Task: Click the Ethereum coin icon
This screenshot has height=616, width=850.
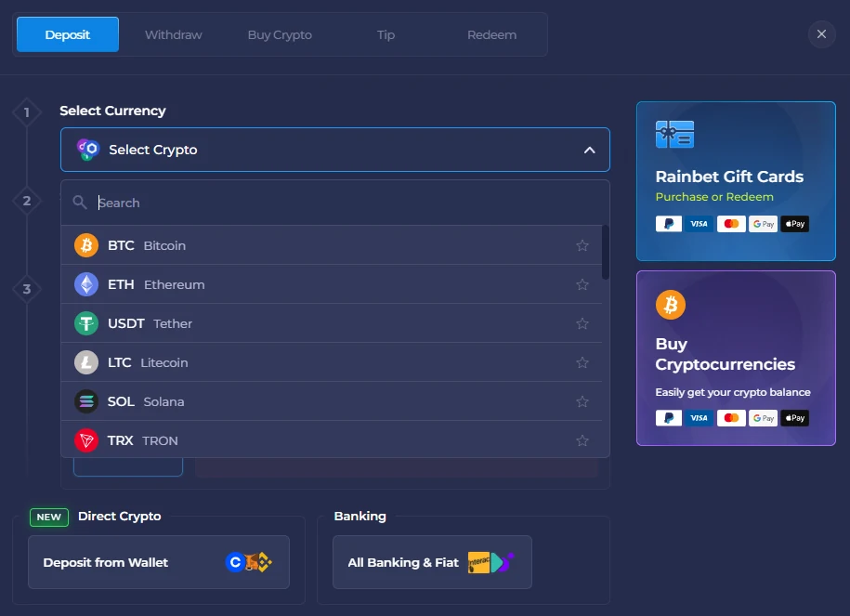Action: (86, 284)
